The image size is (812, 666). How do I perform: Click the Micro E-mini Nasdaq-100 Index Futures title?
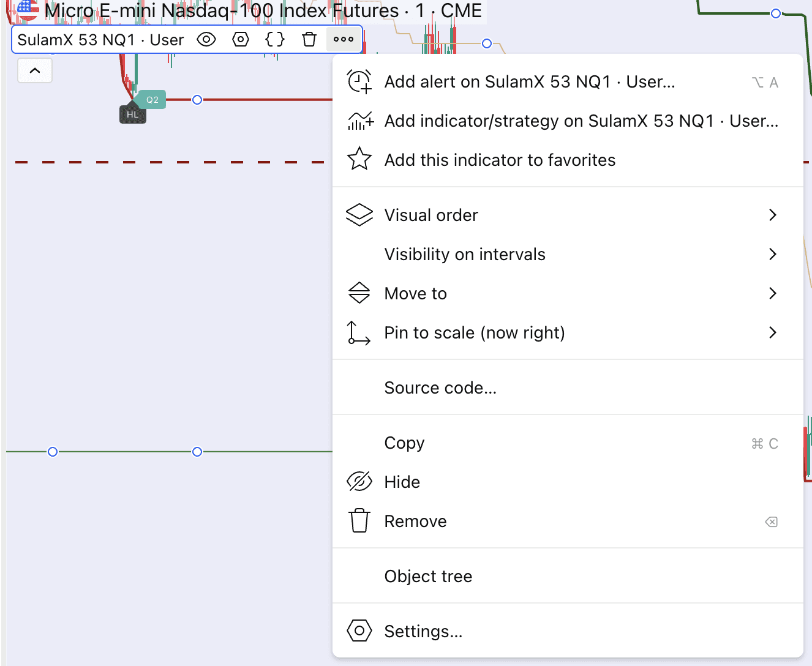[222, 10]
